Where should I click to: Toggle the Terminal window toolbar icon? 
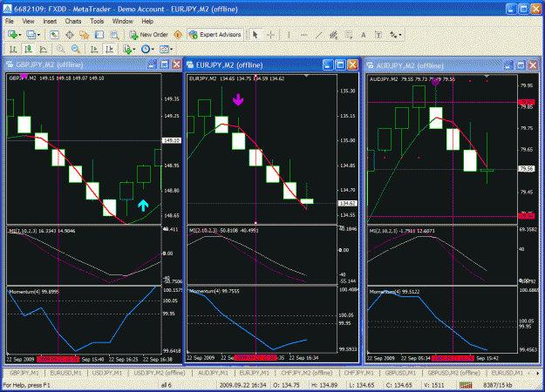click(99, 35)
